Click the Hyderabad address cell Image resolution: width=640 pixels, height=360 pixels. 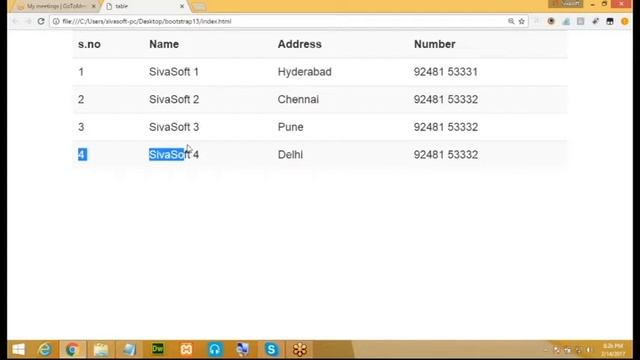click(304, 72)
